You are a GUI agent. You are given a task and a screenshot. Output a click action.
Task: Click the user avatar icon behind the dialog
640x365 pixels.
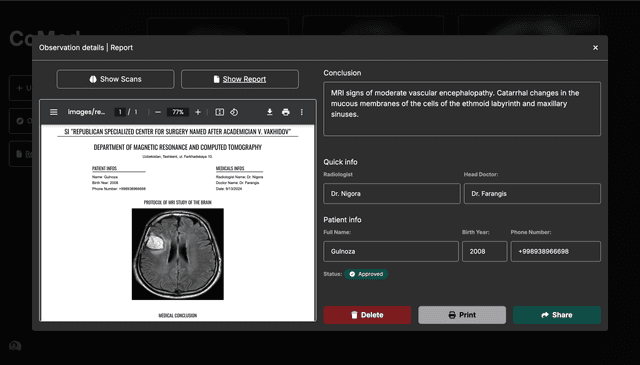click(15, 346)
